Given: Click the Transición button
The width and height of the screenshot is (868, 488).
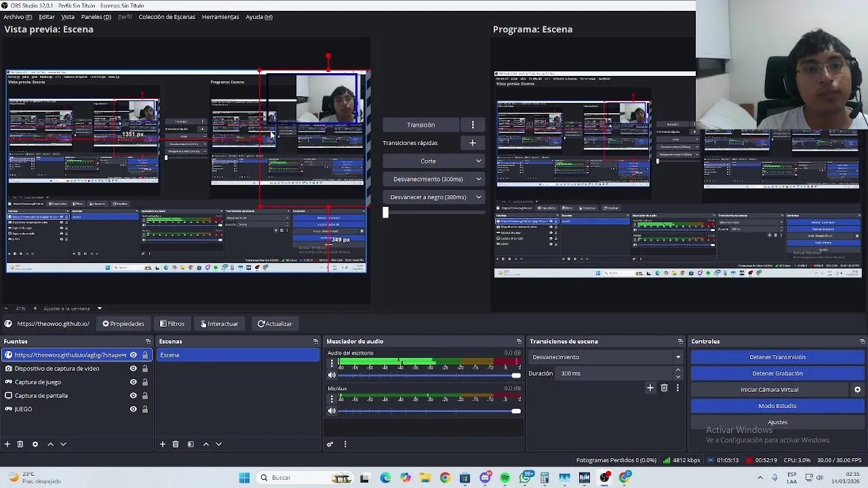Looking at the screenshot, I should tap(421, 125).
